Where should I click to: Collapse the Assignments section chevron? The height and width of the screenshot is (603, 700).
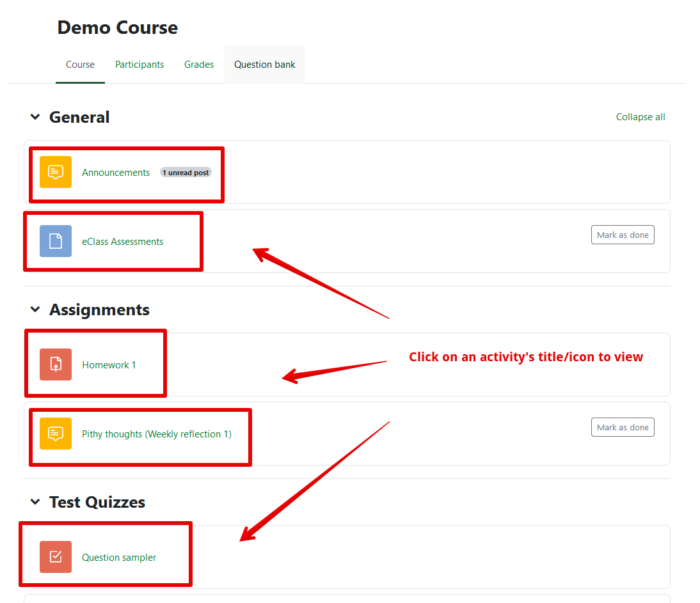coord(35,309)
